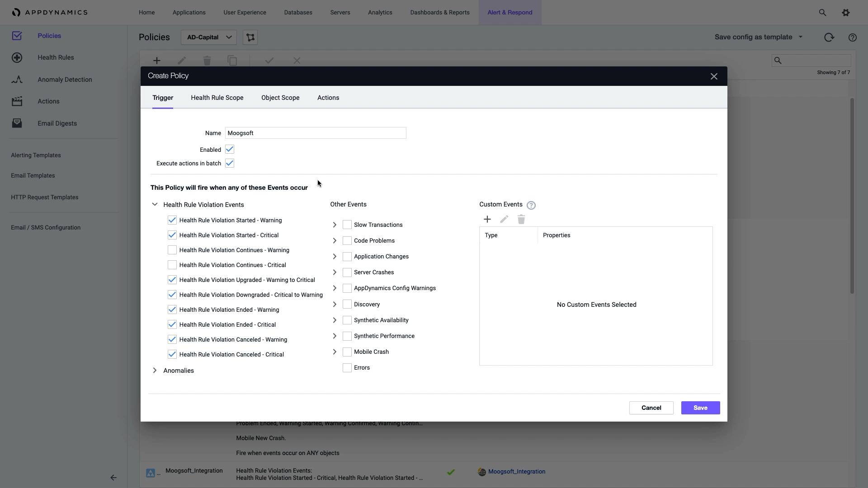Open Dashboards & Reports menu
This screenshot has height=488, width=868.
(440, 13)
